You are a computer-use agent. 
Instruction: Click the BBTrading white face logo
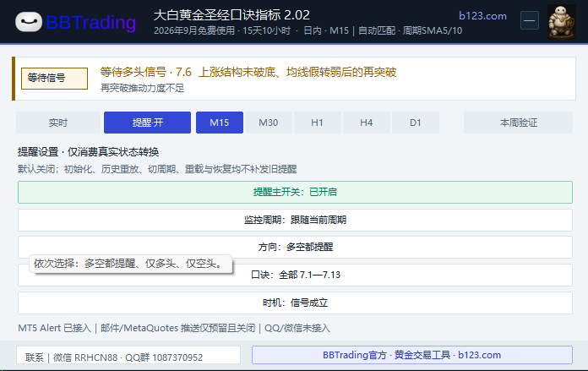(29, 22)
